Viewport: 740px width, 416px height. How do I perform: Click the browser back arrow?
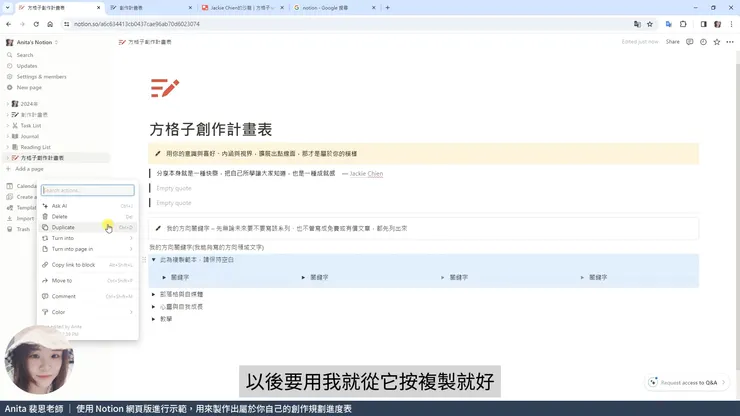(x=8, y=24)
